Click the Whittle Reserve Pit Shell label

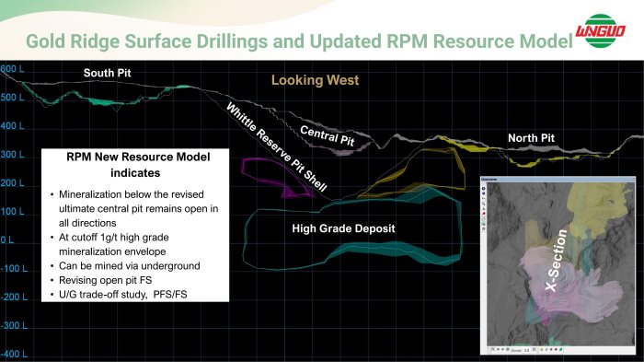pos(277,147)
